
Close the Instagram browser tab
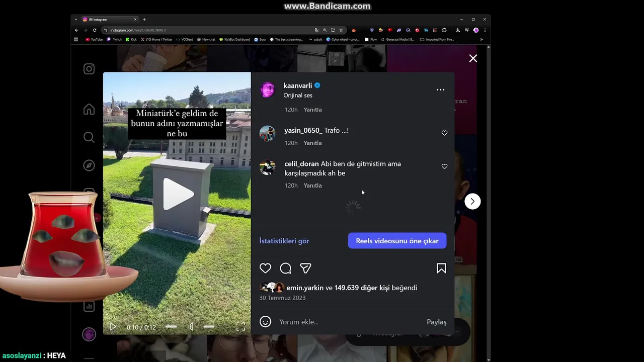click(x=135, y=19)
